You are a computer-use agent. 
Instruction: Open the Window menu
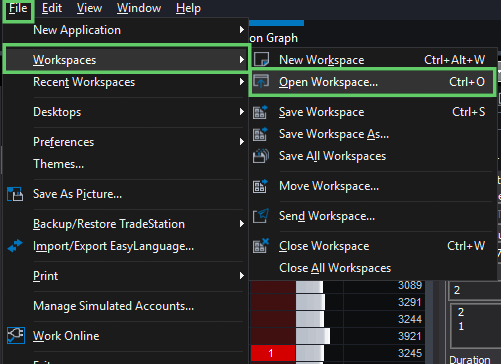point(139,8)
